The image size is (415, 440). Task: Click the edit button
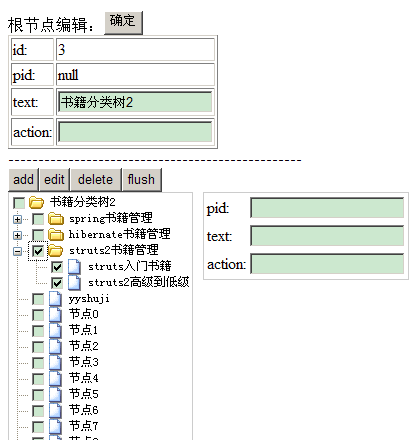tap(54, 180)
